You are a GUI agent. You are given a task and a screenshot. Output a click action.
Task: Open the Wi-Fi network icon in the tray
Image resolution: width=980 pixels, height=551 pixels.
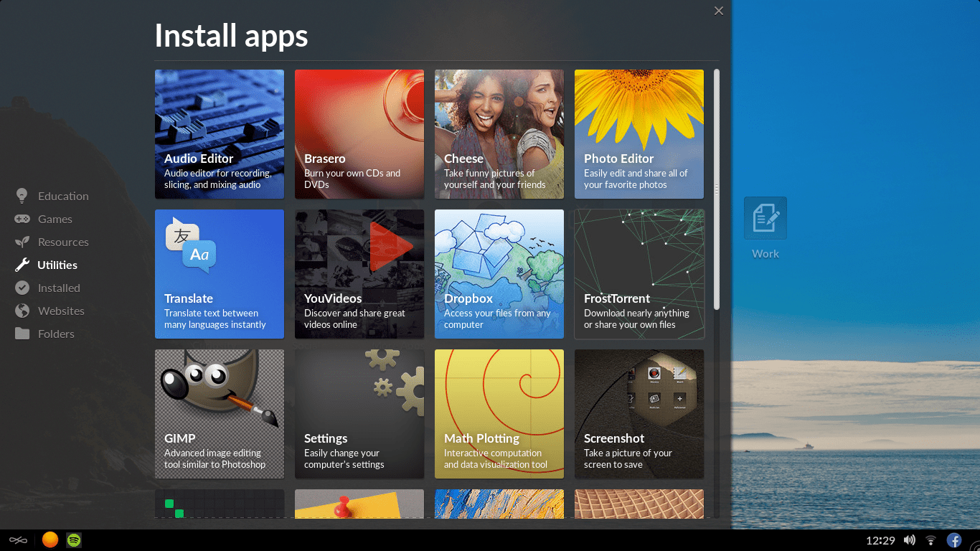(x=931, y=540)
